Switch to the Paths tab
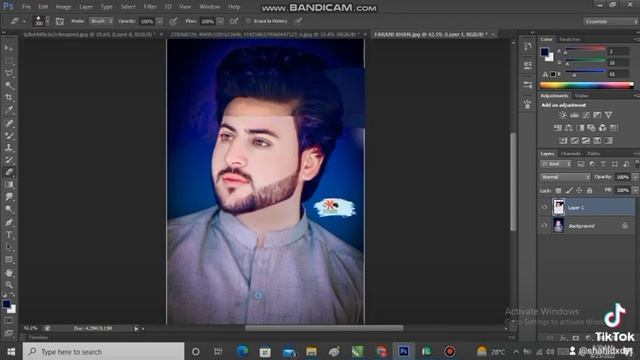Image resolution: width=640 pixels, height=360 pixels. [594, 154]
